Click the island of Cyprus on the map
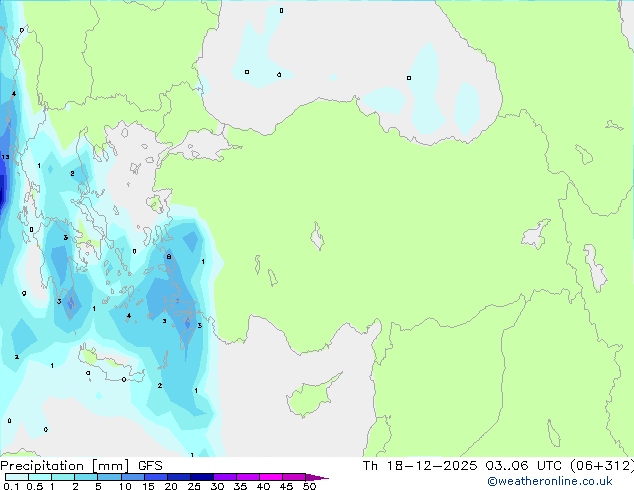Screen dimensions: 634x490 [x=313, y=395]
